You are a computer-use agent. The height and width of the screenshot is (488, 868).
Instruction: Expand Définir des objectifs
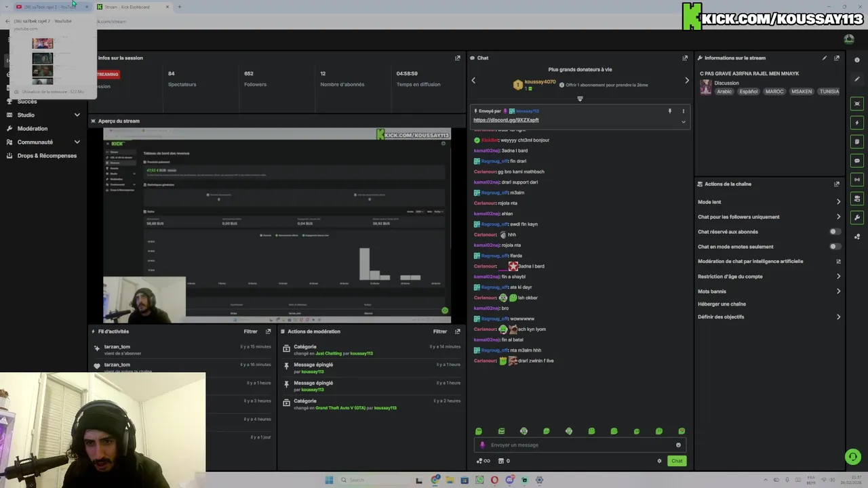[838, 317]
